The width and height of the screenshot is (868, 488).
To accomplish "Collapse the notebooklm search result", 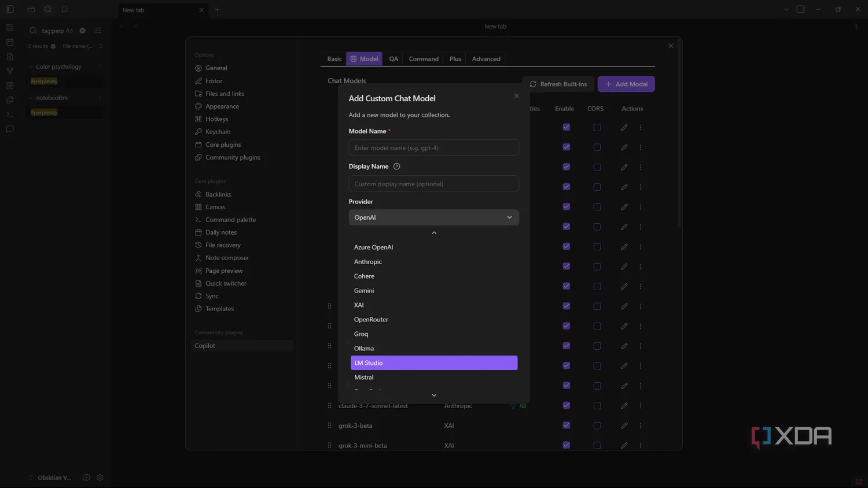I will (31, 98).
